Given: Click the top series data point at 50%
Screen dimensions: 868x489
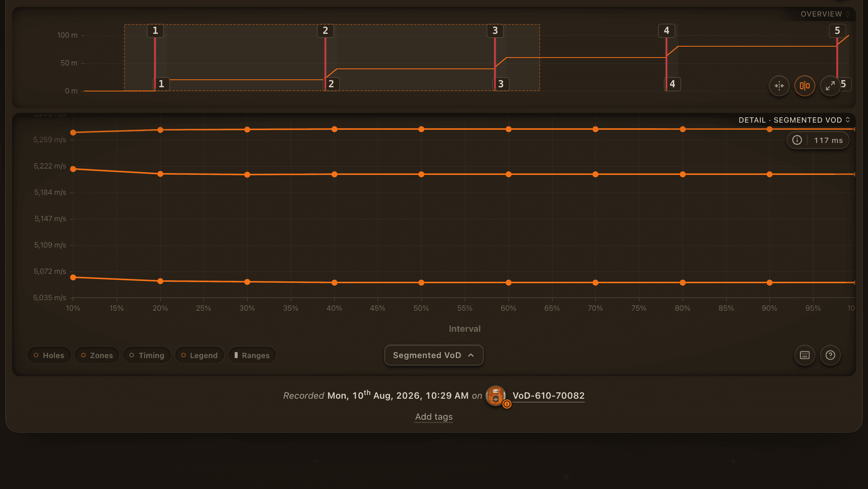Looking at the screenshot, I should pos(421,129).
